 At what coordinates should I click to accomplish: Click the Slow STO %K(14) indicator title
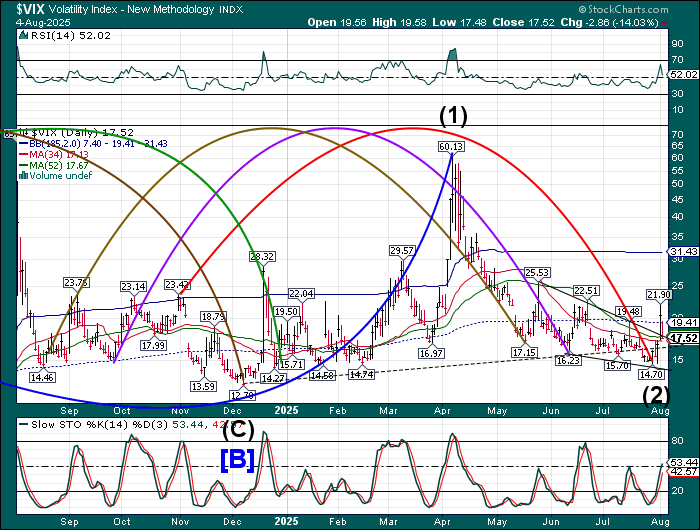pyautogui.click(x=48, y=423)
